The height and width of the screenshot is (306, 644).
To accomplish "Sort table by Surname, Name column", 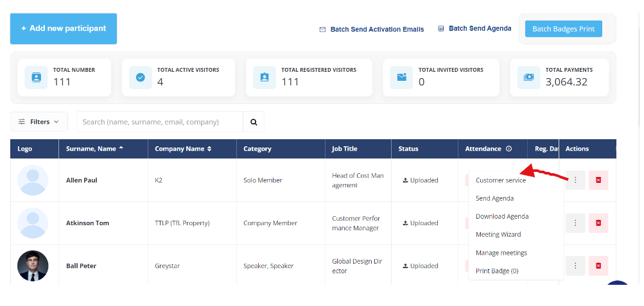I will [x=103, y=149].
